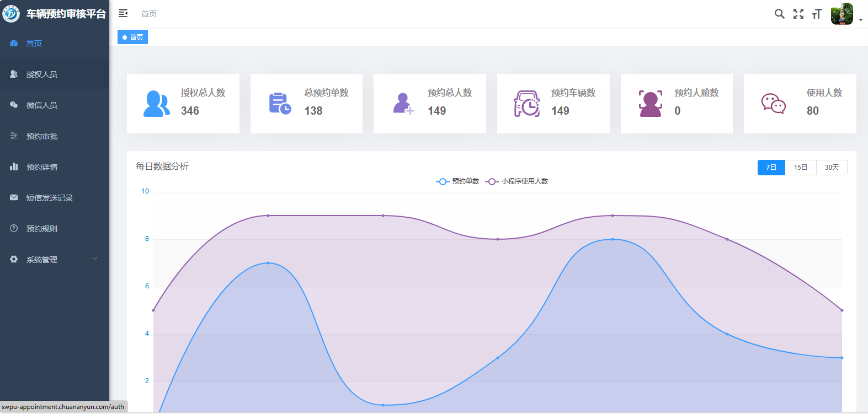Open the user avatar dropdown menu
This screenshot has width=868, height=414.
click(x=846, y=14)
